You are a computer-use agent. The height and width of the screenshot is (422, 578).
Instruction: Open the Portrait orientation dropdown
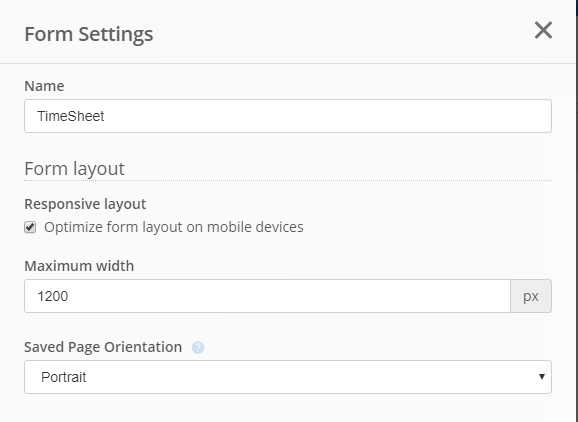(288, 377)
